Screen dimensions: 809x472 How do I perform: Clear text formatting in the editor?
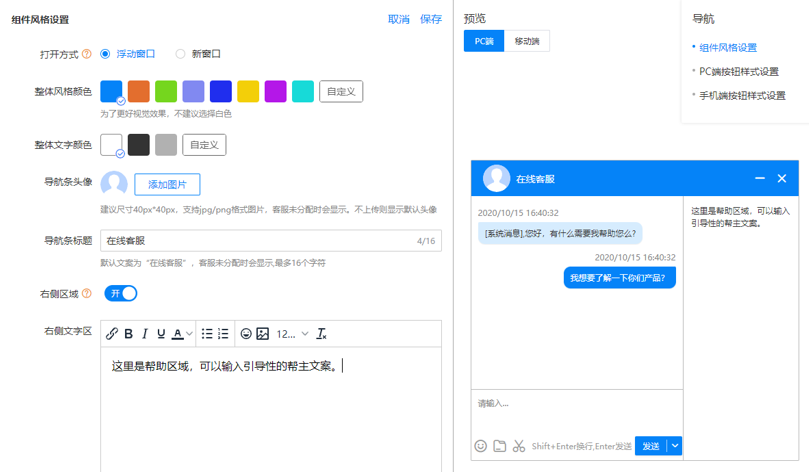[x=321, y=334]
